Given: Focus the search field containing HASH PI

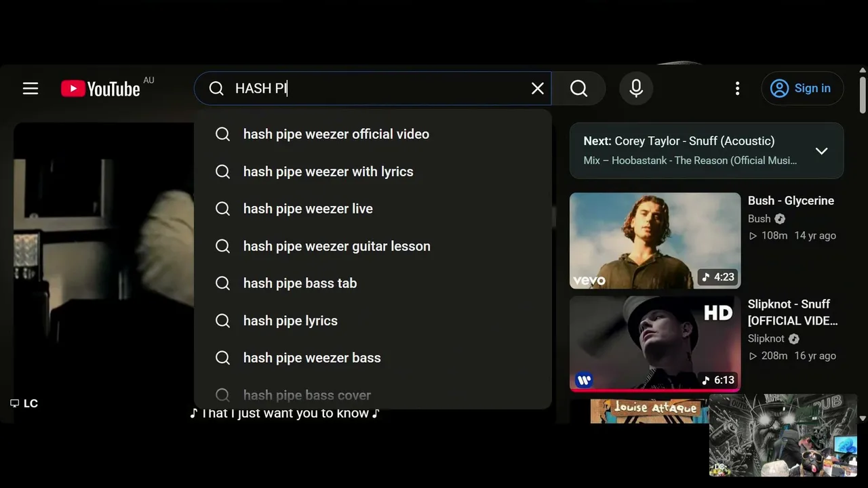Looking at the screenshot, I should 373,88.
